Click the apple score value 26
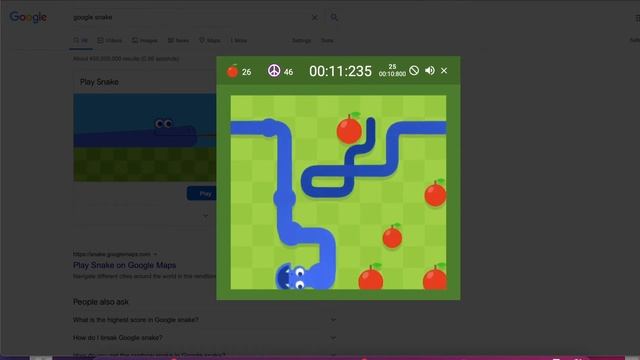 (x=247, y=72)
